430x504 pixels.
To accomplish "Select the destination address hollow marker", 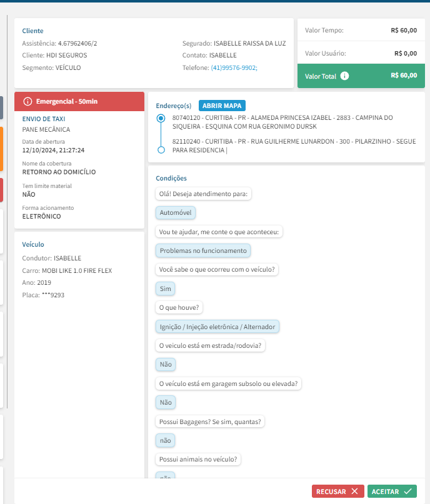I will point(161,150).
